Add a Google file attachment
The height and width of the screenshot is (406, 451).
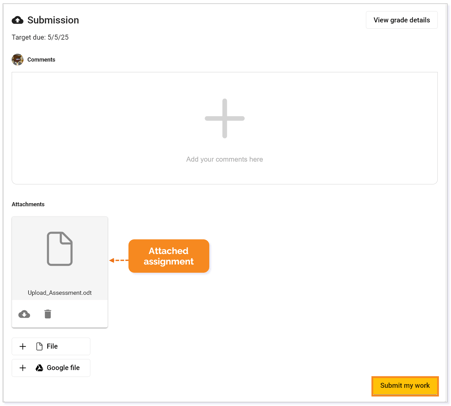[x=51, y=368]
